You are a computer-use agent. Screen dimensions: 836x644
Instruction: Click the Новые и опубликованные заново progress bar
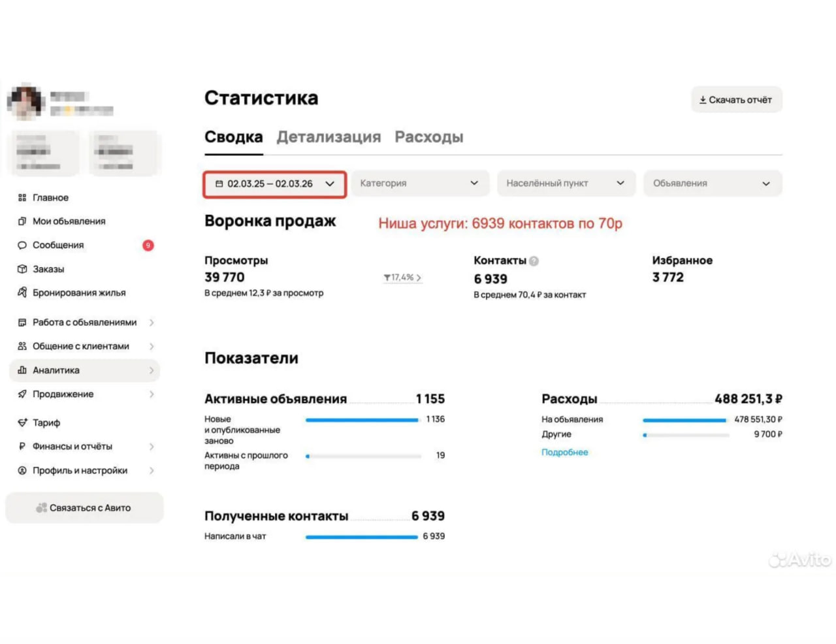pyautogui.click(x=362, y=420)
